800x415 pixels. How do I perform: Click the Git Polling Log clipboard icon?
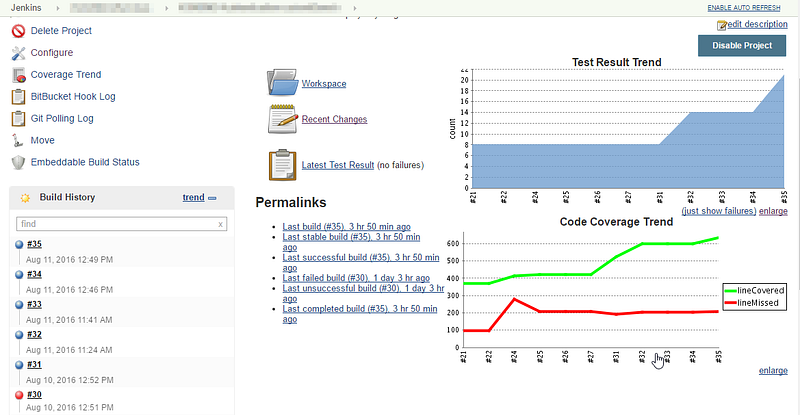tap(18, 118)
